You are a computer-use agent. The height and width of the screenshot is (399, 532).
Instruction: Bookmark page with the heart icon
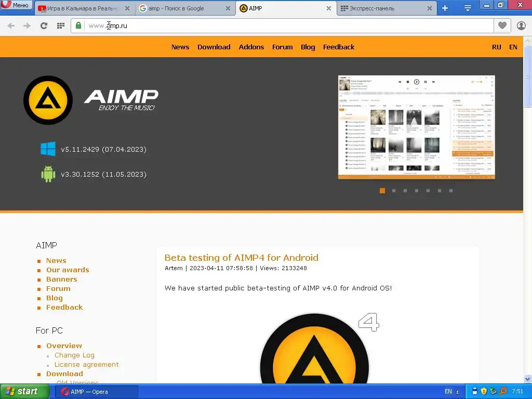click(502, 25)
